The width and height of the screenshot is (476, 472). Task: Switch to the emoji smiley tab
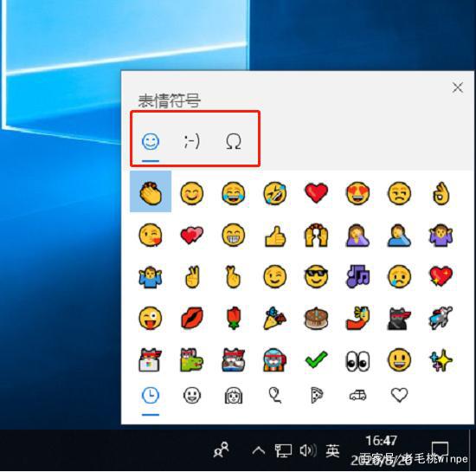(x=151, y=141)
